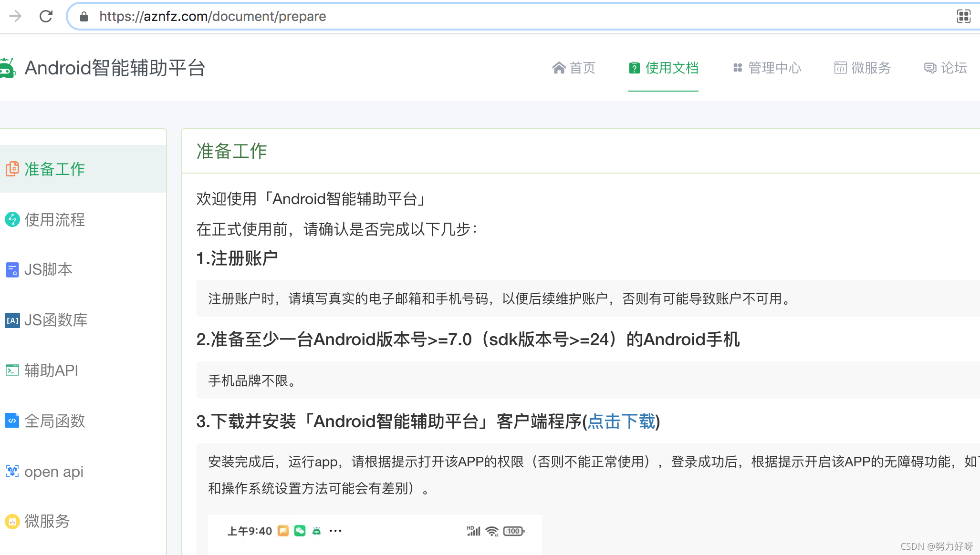This screenshot has height=555, width=980.
Task: Click the 点击下载 download link
Action: 621,421
